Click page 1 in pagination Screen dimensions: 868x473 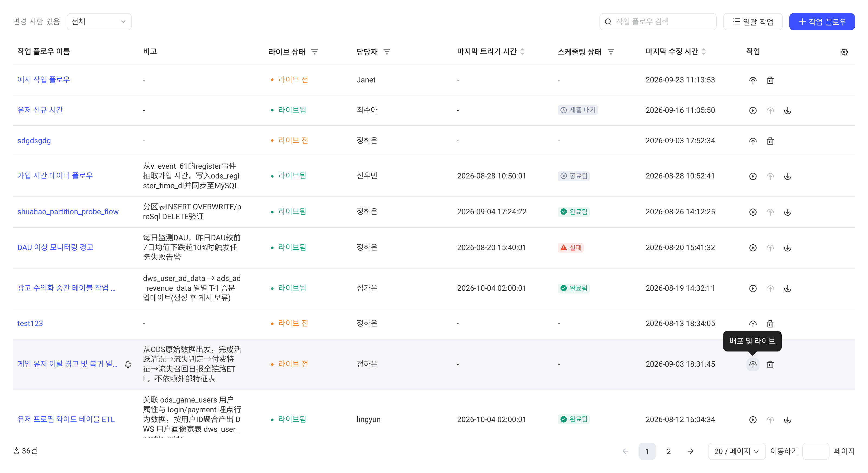point(647,451)
